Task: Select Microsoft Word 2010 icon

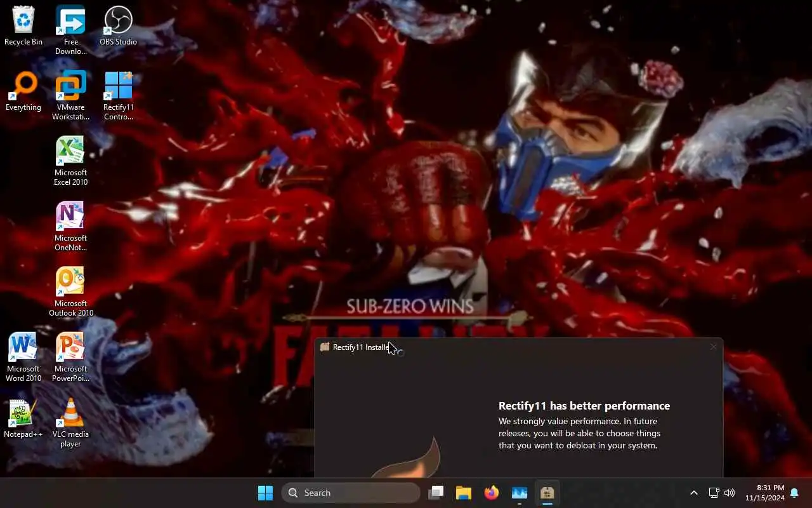Action: click(x=23, y=358)
